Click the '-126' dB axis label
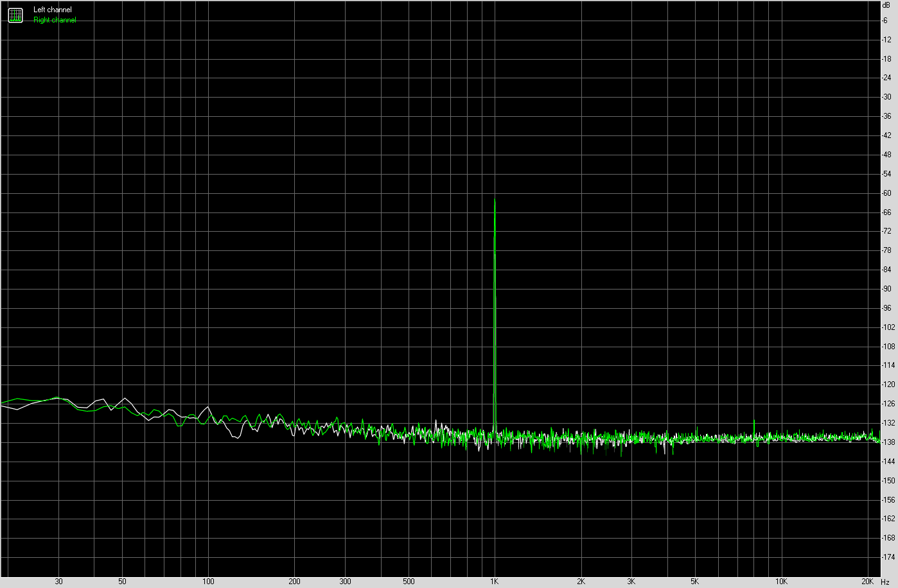Viewport: 898px width, 588px height. point(888,404)
